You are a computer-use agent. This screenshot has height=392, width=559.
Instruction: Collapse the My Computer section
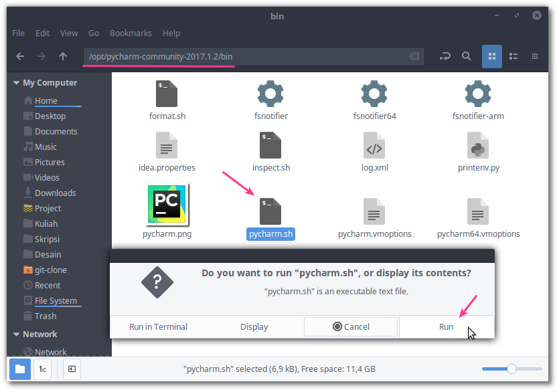click(x=16, y=82)
